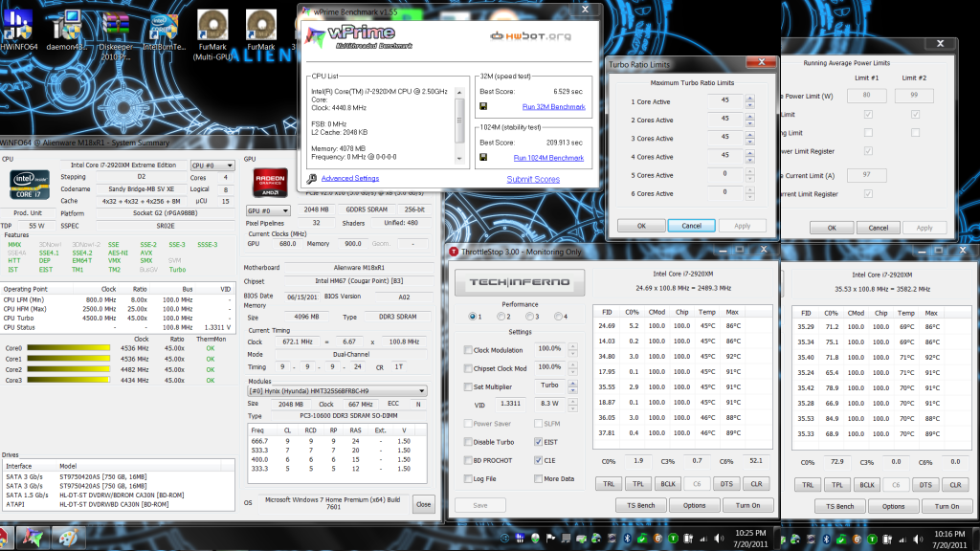
Task: Click Cancel in Turbo Ratio Limits dialog
Action: (691, 226)
